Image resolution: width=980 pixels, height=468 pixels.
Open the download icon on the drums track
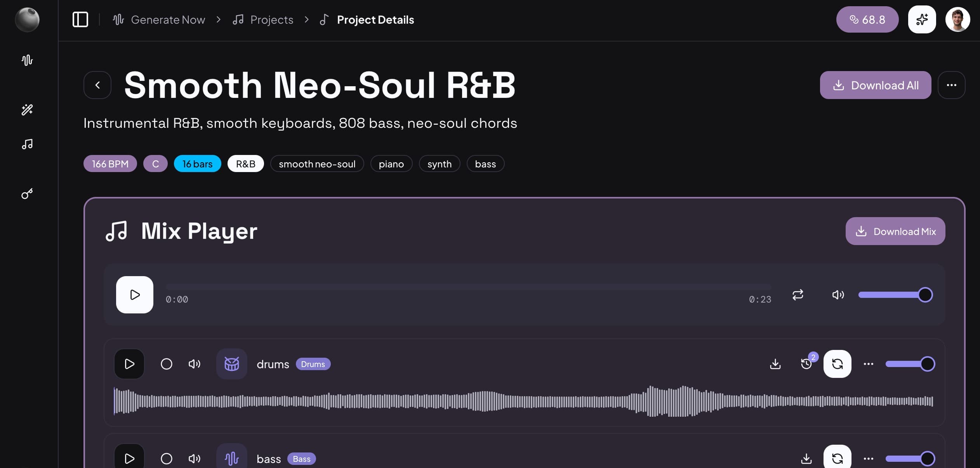coord(775,364)
